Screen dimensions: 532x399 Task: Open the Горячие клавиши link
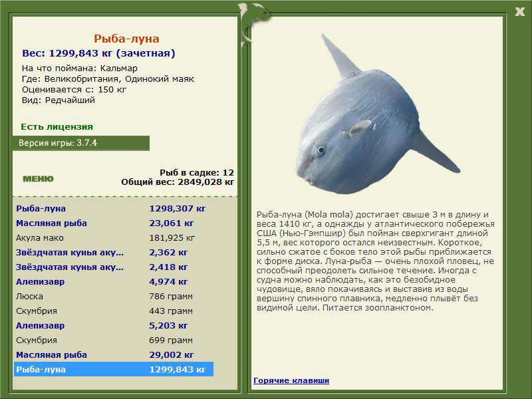coord(291,380)
